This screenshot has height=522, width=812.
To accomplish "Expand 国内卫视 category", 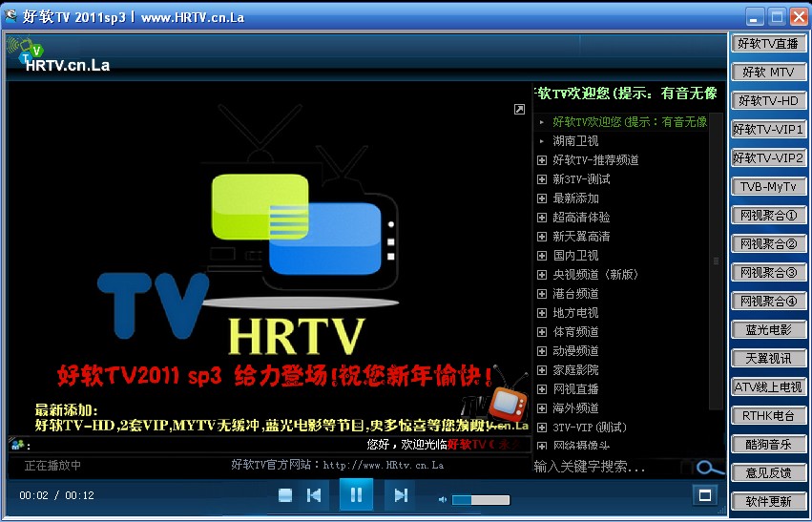I will (x=542, y=256).
